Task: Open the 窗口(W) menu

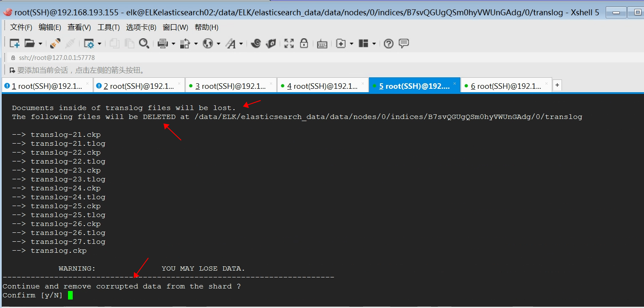Action: pyautogui.click(x=176, y=27)
